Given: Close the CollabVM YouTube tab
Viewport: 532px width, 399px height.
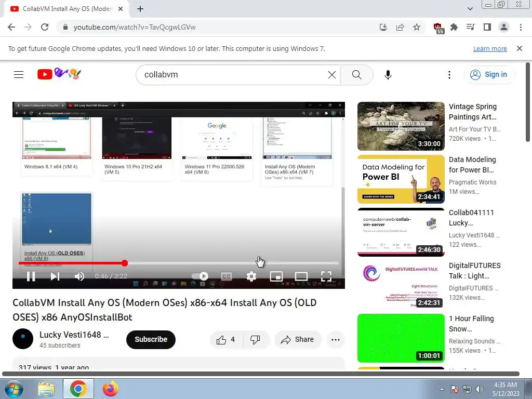Looking at the screenshot, I should coord(121,9).
